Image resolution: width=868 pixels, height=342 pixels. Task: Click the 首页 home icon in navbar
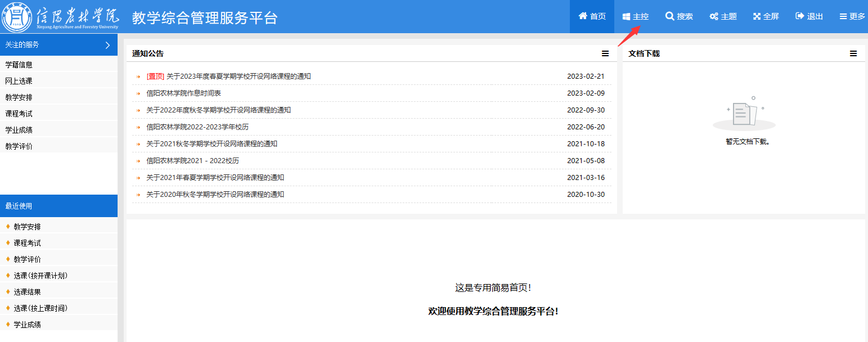coord(583,16)
